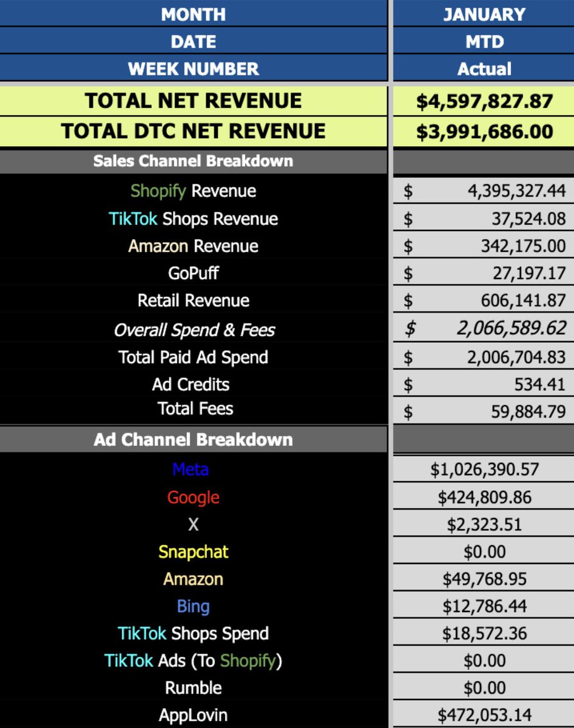The image size is (574, 728).
Task: Click the Overall Spend & Fees label
Action: [194, 330]
